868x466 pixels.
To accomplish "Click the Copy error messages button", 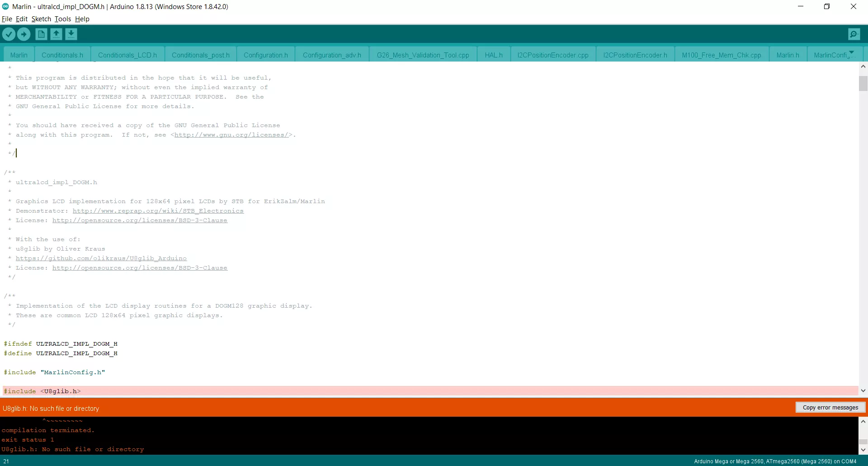I will coord(830,407).
